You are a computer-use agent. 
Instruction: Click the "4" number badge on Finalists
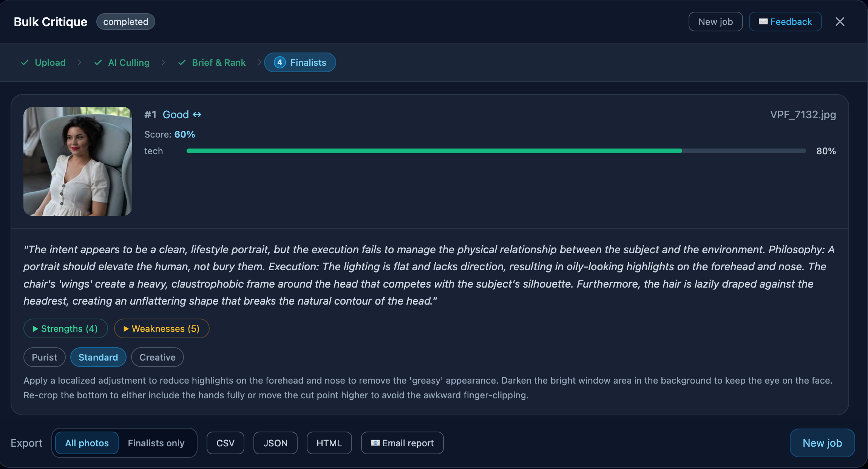pos(279,62)
